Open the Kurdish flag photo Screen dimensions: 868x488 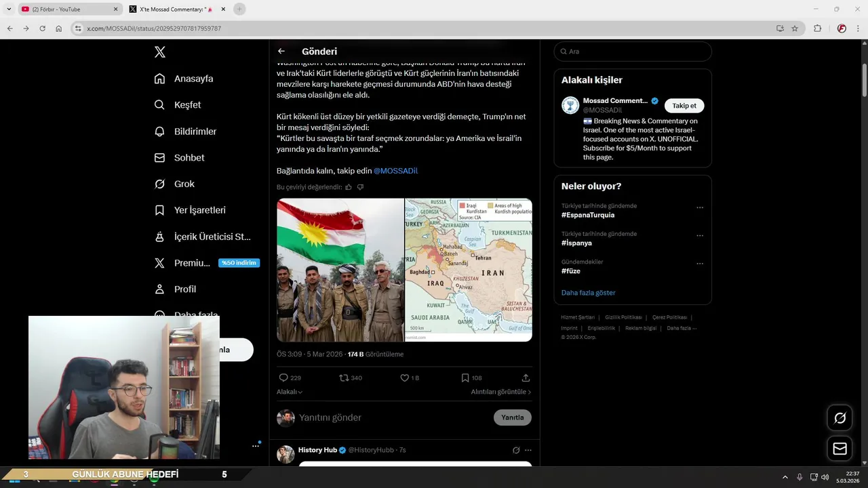[340, 270]
